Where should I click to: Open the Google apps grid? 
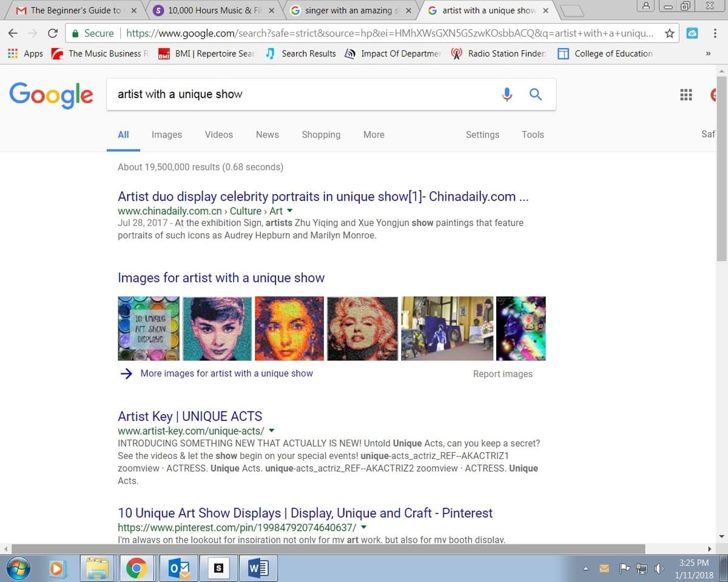tap(686, 95)
